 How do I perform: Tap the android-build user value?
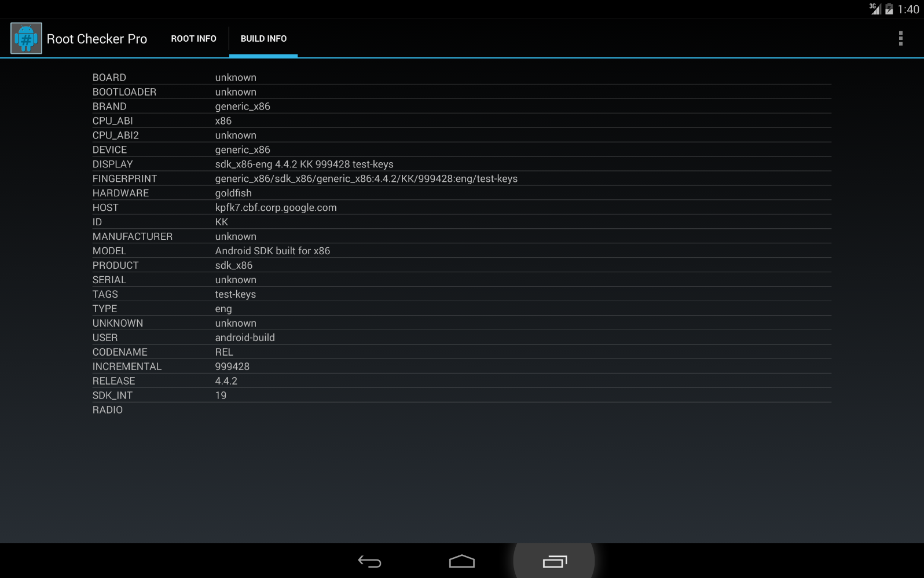pos(245,338)
